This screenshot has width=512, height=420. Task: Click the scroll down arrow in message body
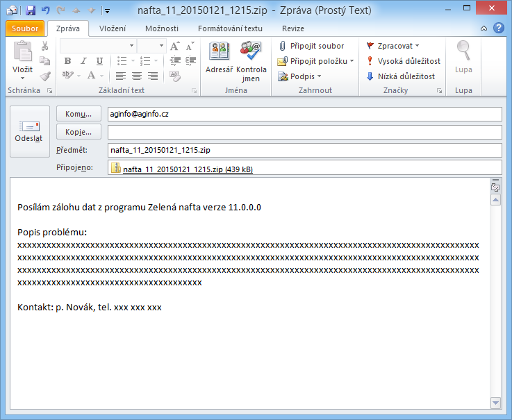[495, 403]
